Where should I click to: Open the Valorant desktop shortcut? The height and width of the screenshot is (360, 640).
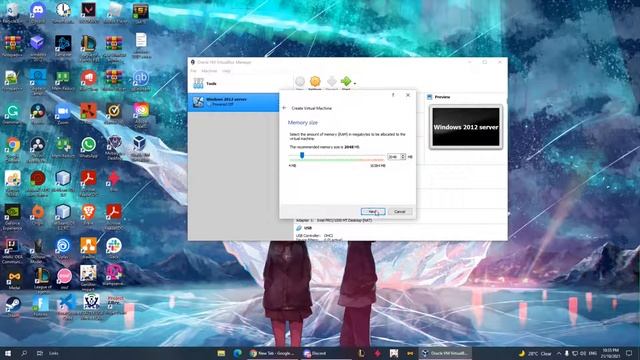89,12
